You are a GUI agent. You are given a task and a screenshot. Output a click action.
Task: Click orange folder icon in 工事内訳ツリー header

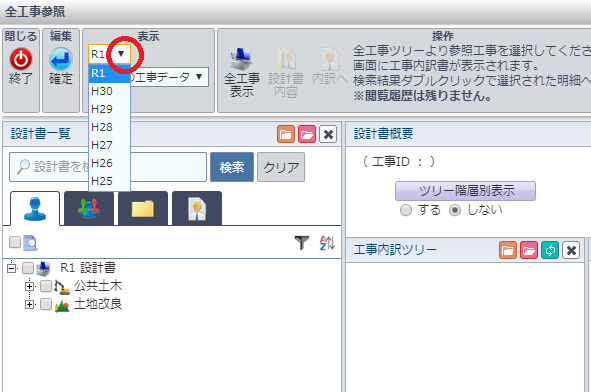(508, 250)
